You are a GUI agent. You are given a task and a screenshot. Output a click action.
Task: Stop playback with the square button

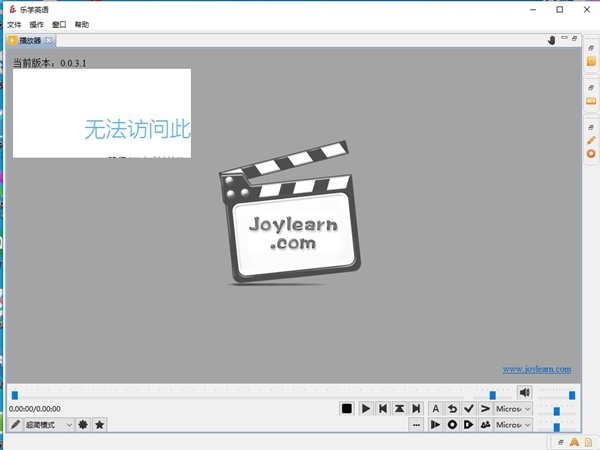click(x=347, y=409)
